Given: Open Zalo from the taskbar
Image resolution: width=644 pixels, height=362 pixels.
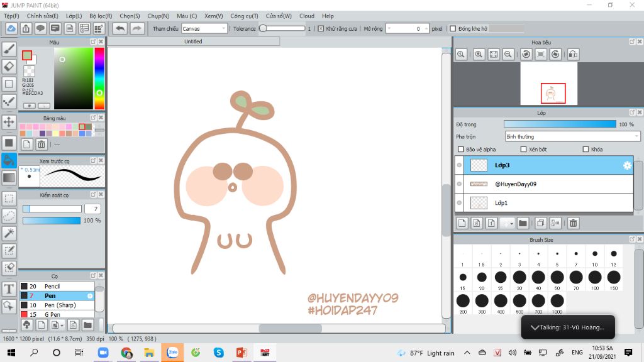Looking at the screenshot, I should [x=172, y=353].
